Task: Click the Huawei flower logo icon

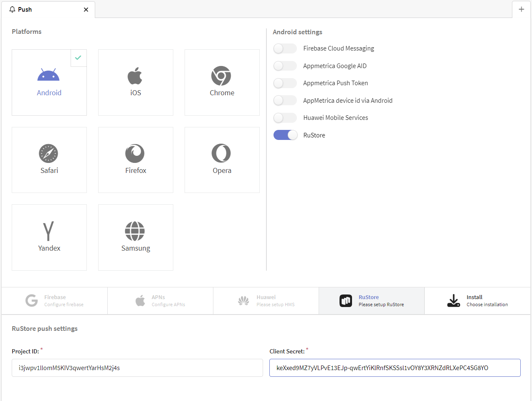Action: [243, 300]
